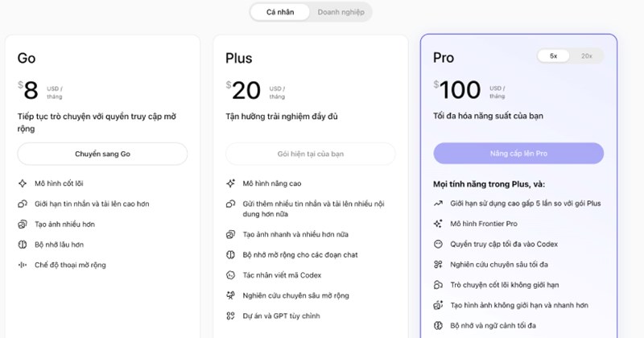Click the lightbulb icon beside Mô hình cốt lõi
Screen dimensions: 644x338
coord(22,183)
